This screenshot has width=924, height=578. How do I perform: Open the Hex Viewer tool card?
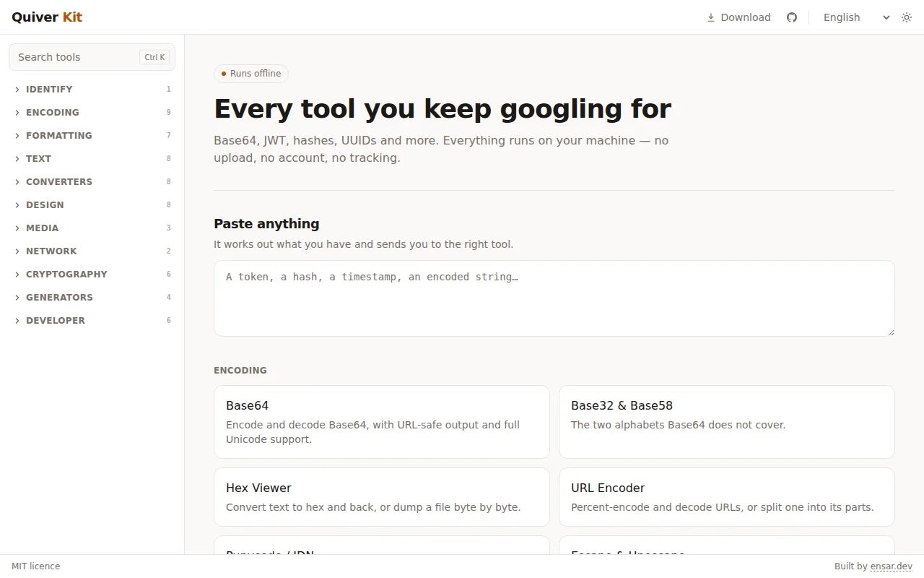(382, 497)
